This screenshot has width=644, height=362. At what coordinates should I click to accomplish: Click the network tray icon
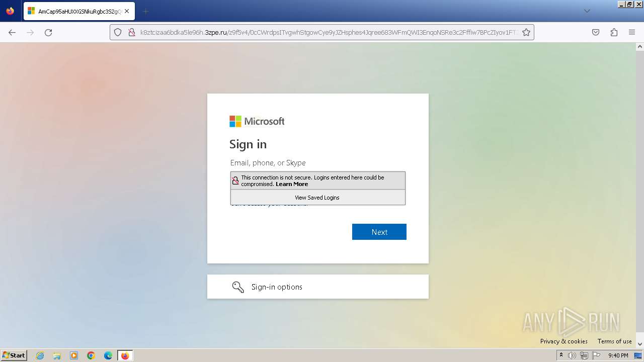click(x=584, y=355)
